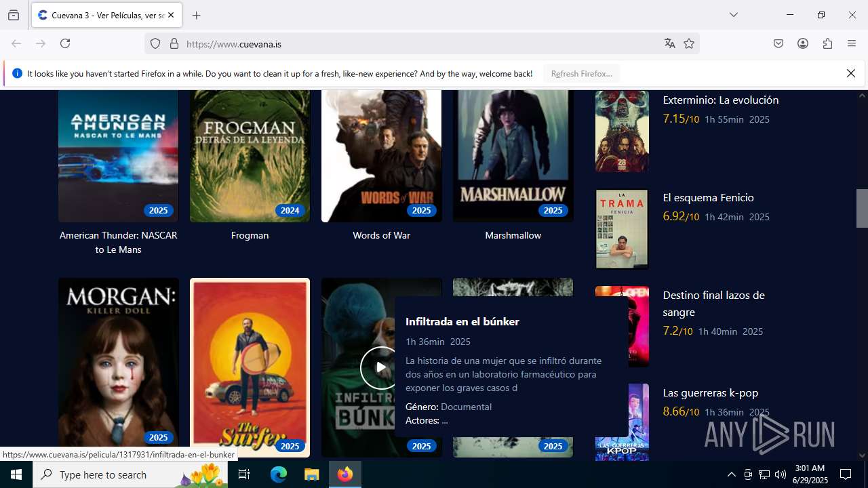Select the Documental genre link
Image resolution: width=868 pixels, height=488 pixels.
pyautogui.click(x=466, y=407)
